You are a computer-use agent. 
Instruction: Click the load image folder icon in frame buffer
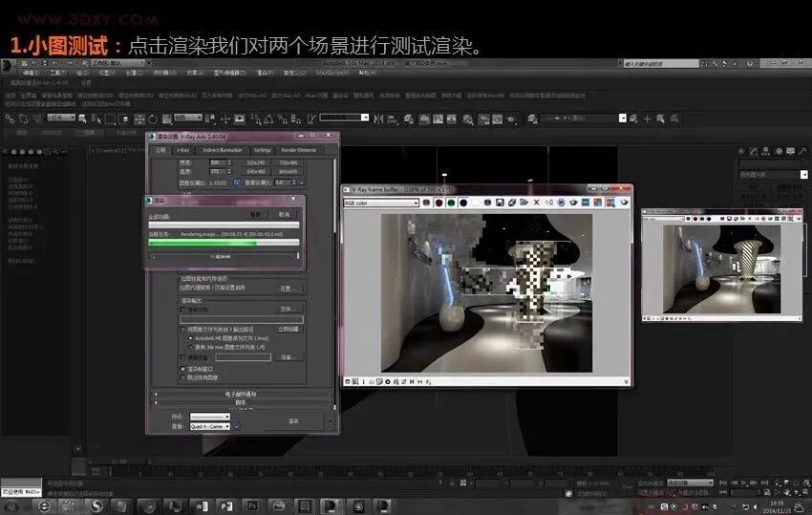(x=524, y=203)
